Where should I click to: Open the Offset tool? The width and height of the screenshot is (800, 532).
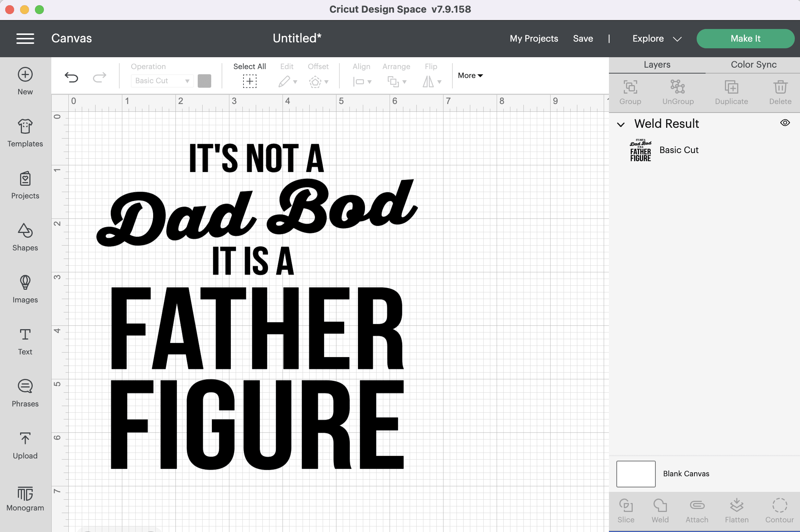pos(315,81)
